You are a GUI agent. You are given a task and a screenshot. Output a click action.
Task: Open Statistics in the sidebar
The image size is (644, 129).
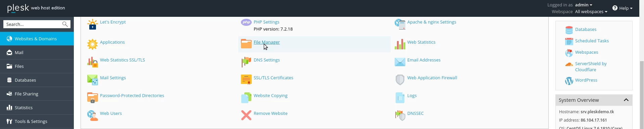coord(37,107)
